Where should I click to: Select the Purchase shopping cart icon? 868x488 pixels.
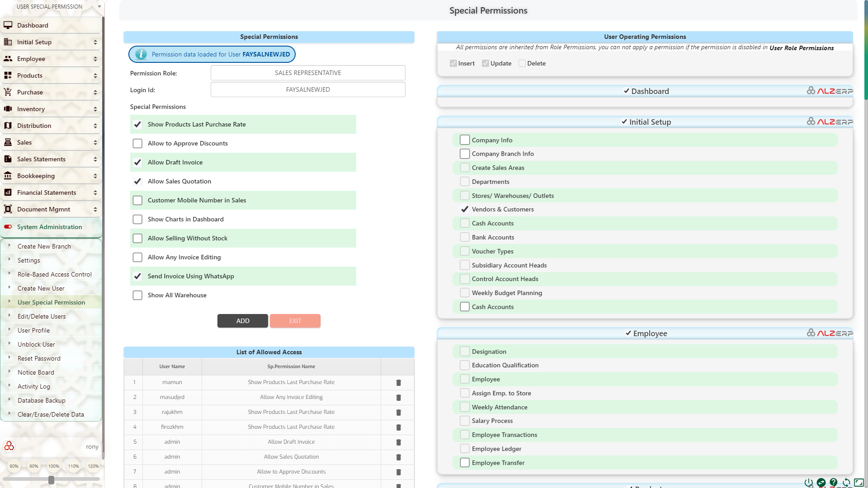click(x=8, y=92)
